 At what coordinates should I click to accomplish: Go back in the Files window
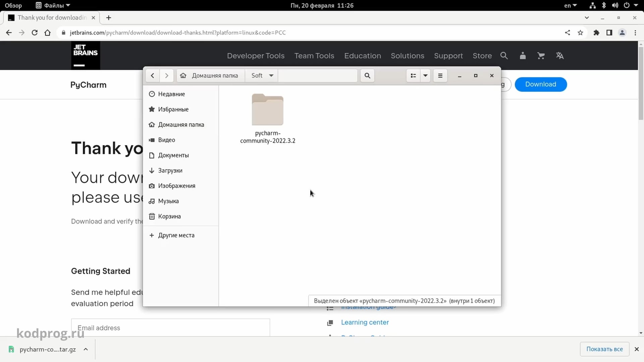point(153,76)
